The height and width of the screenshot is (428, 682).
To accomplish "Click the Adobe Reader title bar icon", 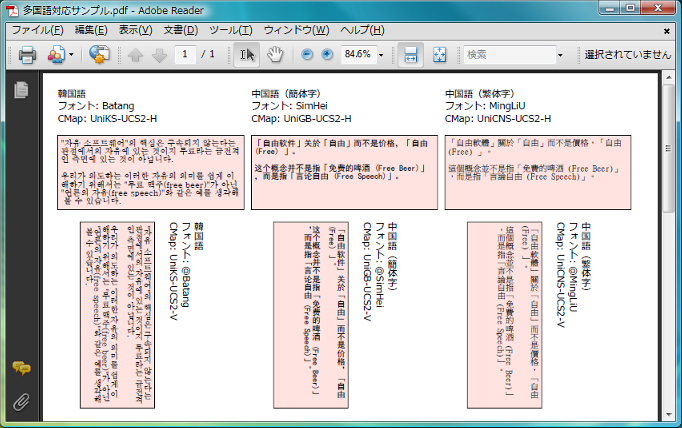I will (x=12, y=10).
